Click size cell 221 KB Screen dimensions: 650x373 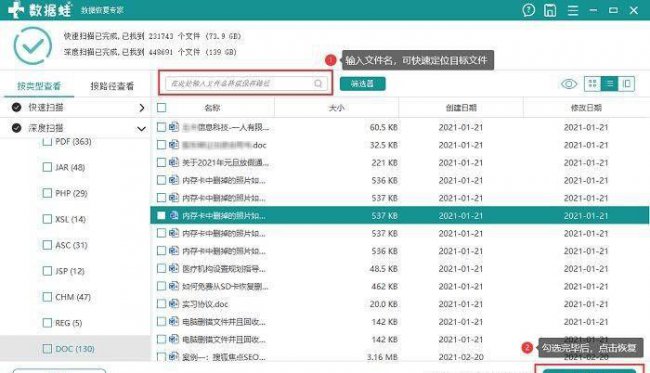click(384, 162)
